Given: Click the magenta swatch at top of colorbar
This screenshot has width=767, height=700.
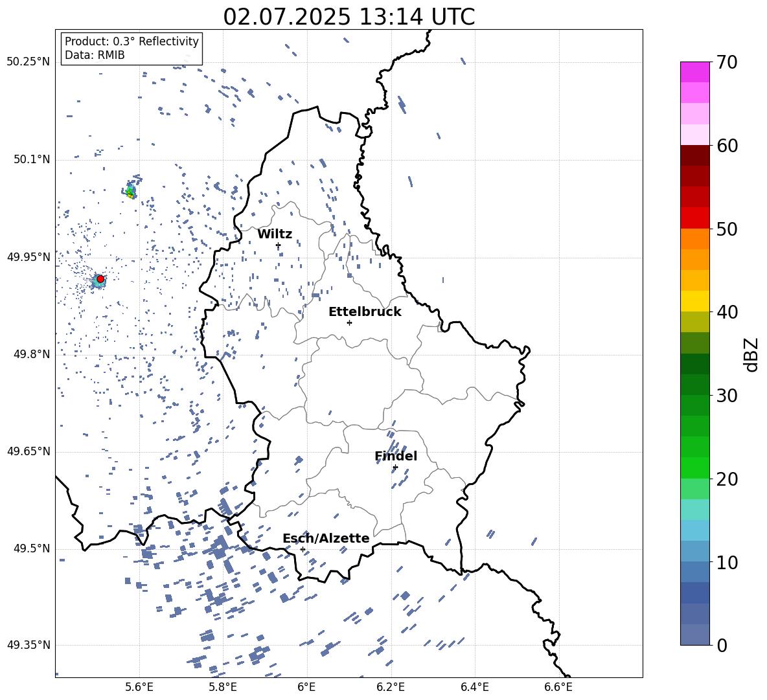Looking at the screenshot, I should pyautogui.click(x=694, y=73).
